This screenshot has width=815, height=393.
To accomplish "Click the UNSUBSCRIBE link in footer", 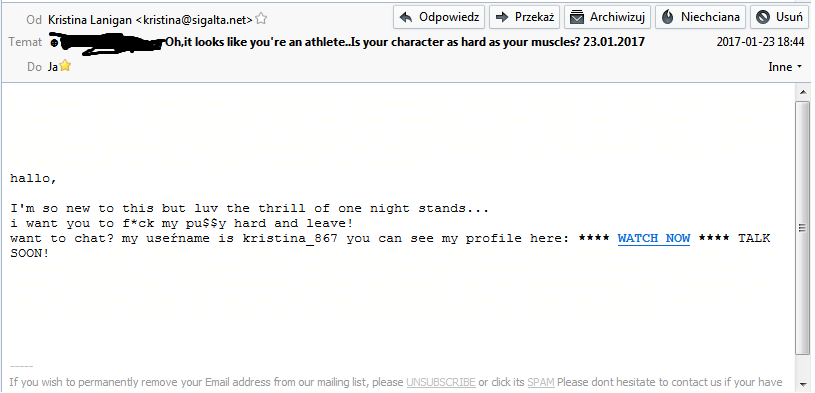I will 441,383.
